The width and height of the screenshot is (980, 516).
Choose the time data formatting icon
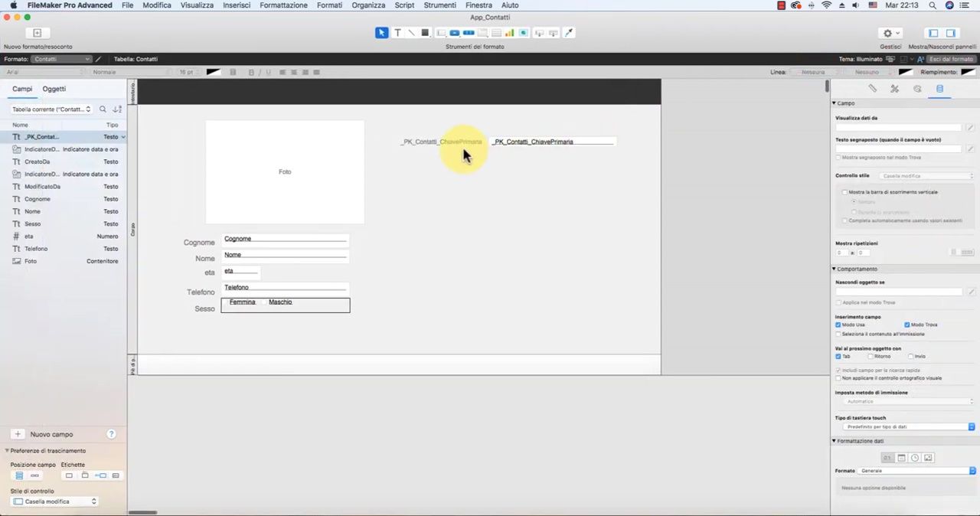click(915, 458)
